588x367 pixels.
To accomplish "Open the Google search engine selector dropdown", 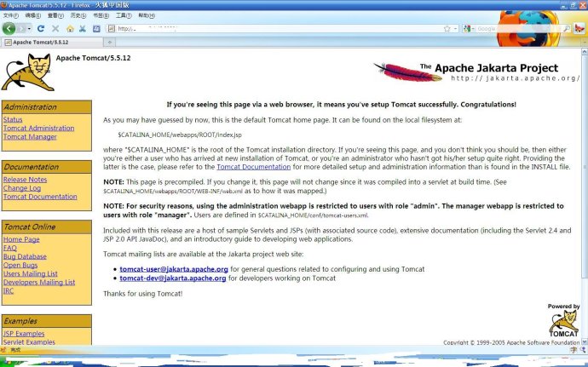I will (x=469, y=28).
